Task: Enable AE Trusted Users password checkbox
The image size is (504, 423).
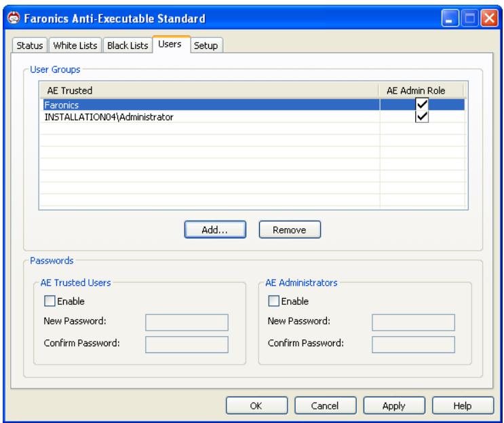Action: [50, 301]
